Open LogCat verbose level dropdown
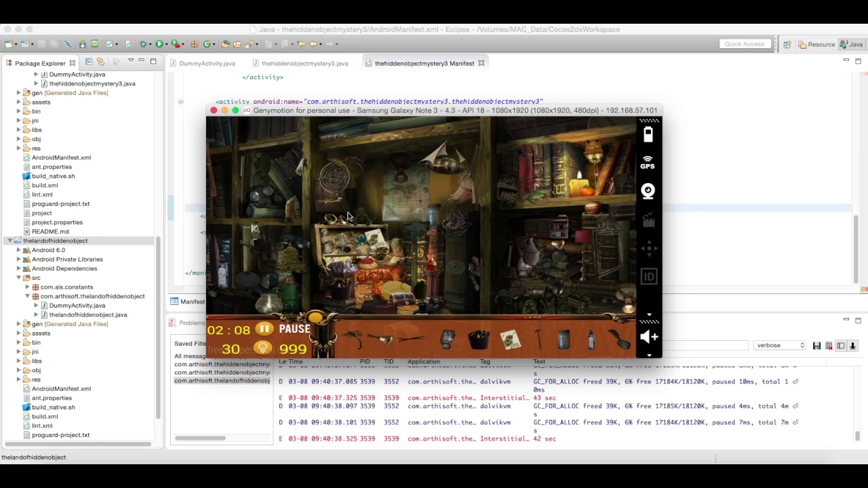This screenshot has height=488, width=868. (x=780, y=346)
